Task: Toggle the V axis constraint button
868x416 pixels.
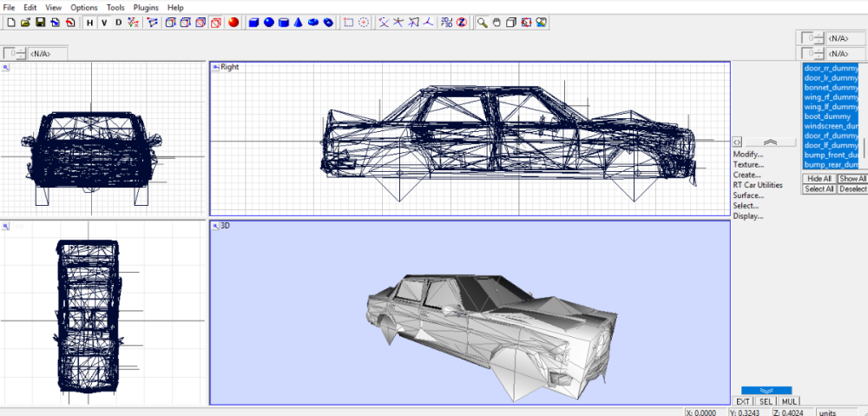Action: click(x=103, y=23)
